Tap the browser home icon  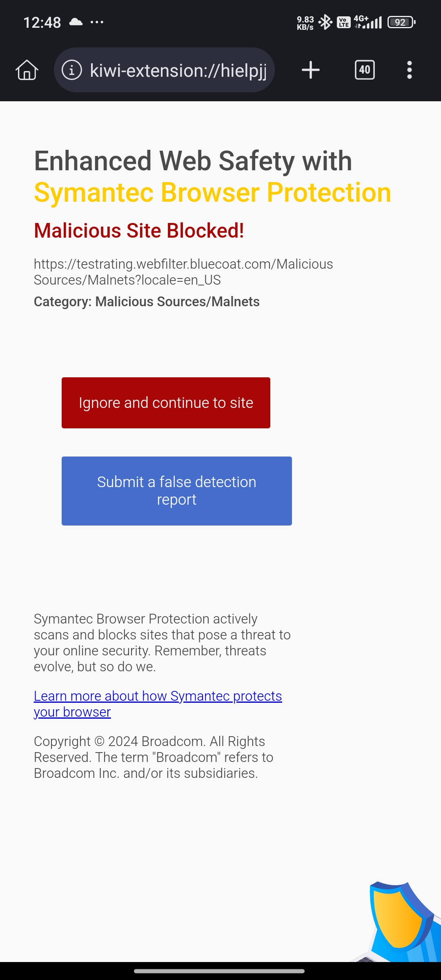coord(27,70)
